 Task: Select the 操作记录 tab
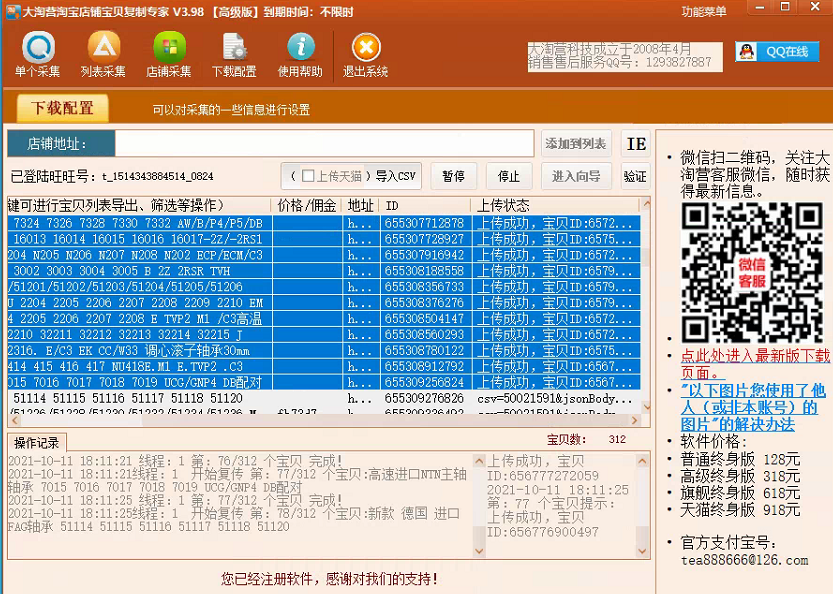[37, 443]
